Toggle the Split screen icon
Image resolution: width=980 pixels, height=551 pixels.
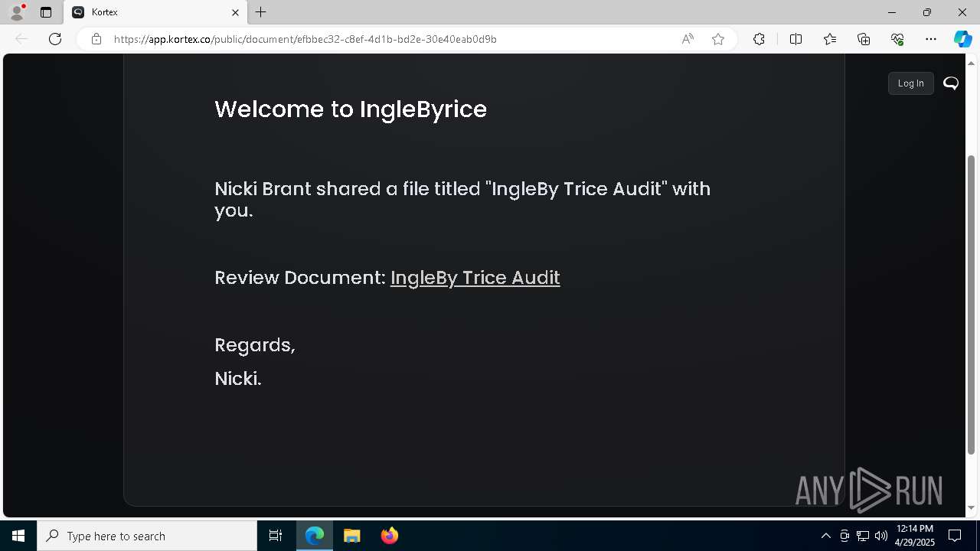795,39
